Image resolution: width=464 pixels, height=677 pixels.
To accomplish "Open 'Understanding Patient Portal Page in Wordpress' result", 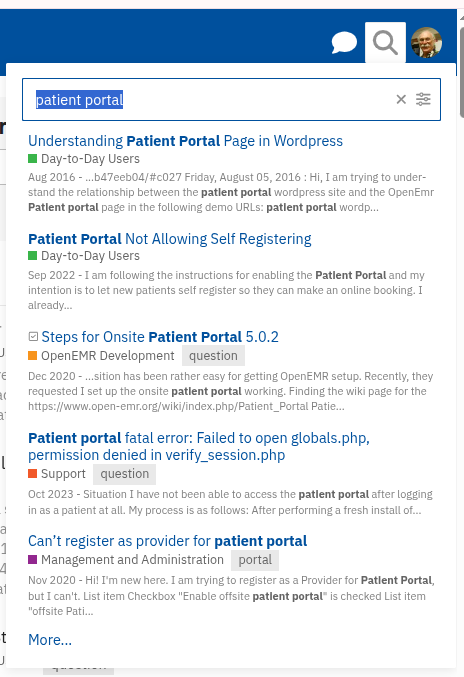I will tap(186, 141).
